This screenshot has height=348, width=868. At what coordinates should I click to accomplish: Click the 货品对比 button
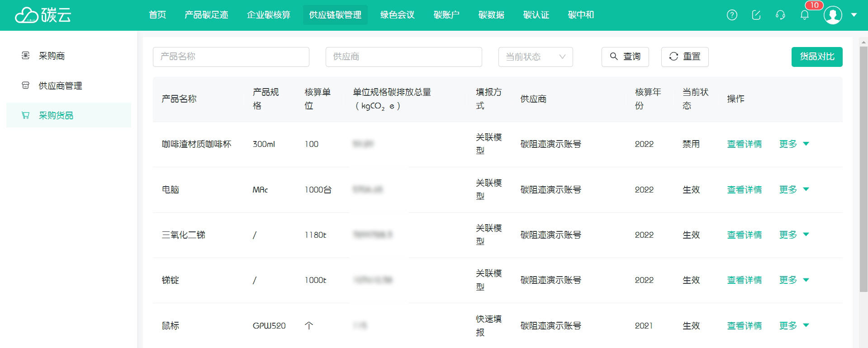point(817,56)
